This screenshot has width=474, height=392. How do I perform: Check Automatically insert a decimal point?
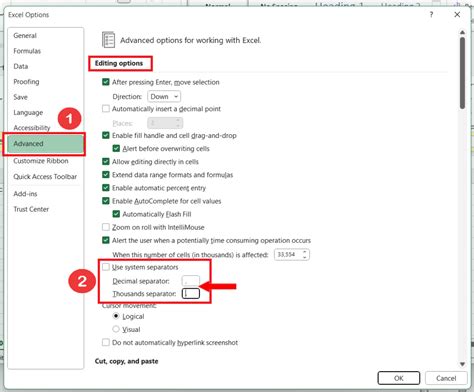coord(106,109)
